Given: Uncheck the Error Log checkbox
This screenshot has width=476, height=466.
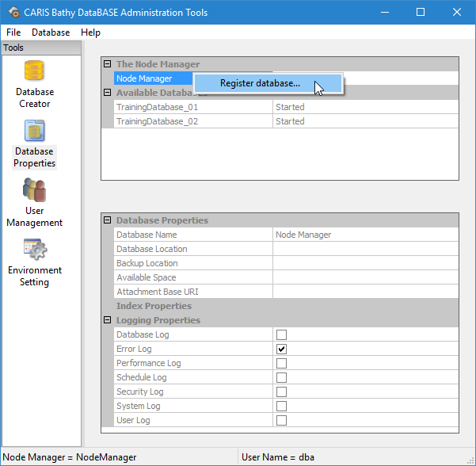Looking at the screenshot, I should [x=281, y=349].
